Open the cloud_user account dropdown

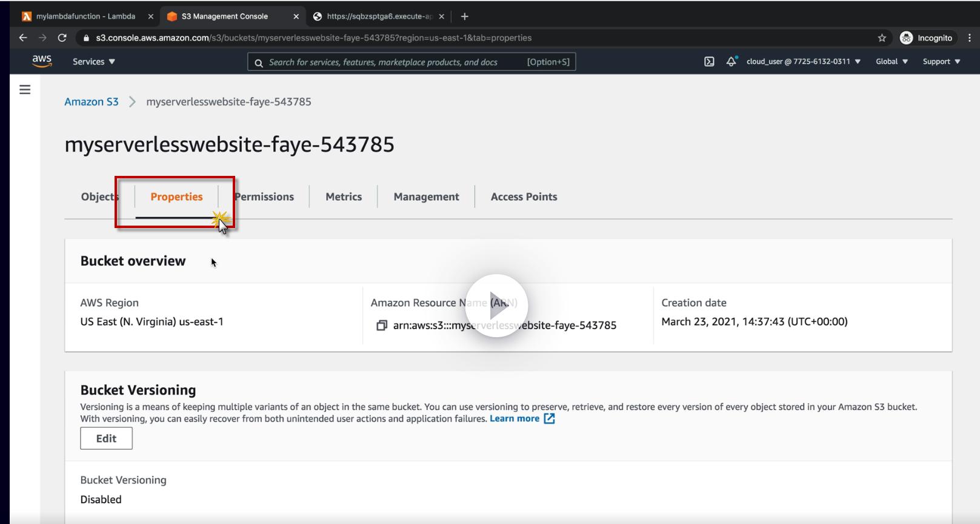pos(804,61)
